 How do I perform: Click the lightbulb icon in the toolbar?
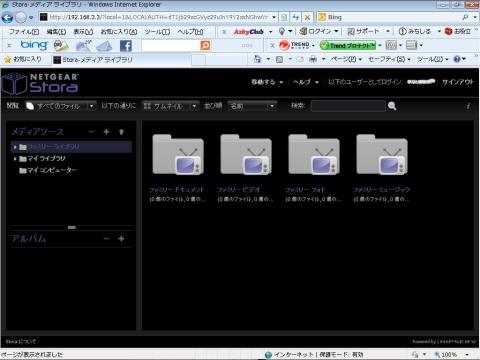point(282,31)
